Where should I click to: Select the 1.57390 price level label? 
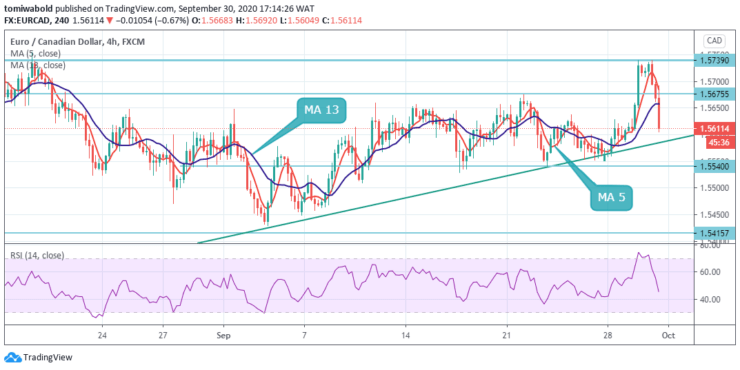715,60
